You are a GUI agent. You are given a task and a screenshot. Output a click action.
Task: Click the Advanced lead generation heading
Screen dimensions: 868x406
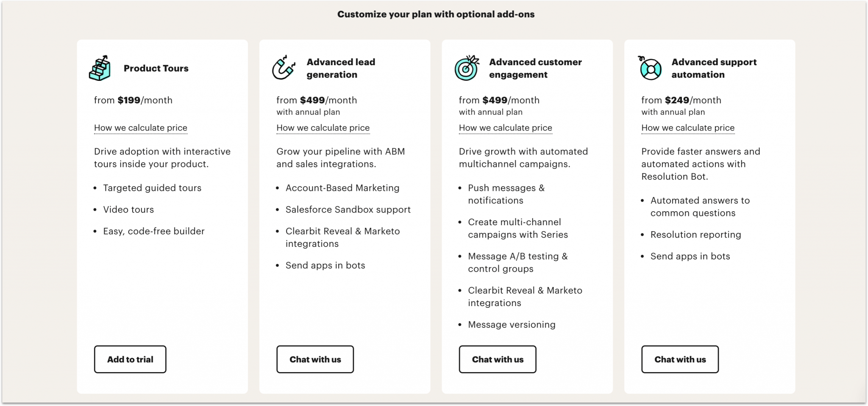point(340,68)
